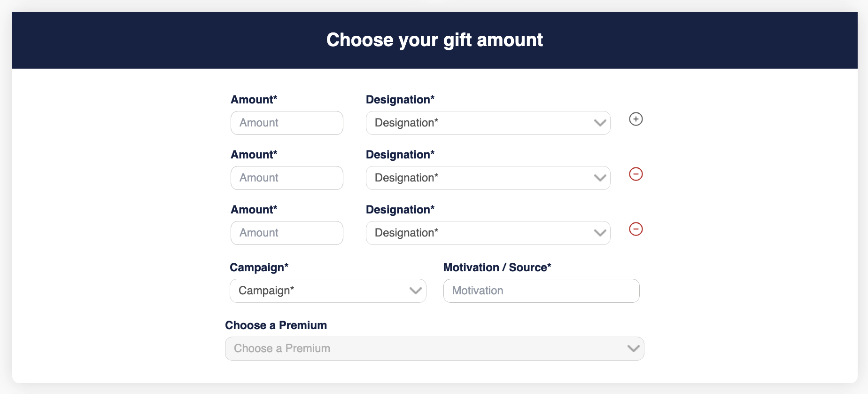Focus the first row's Amount field
The image size is (868, 394).
[287, 123]
